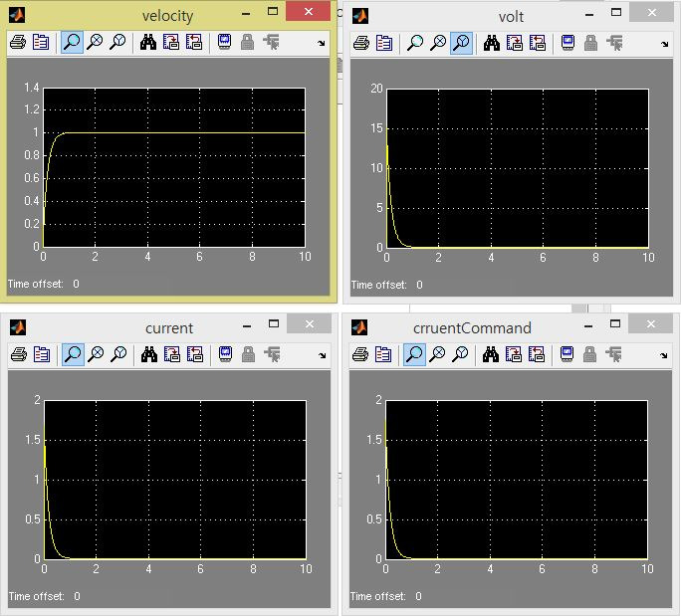
Task: Restore saved axes settings in crruentCommand scope
Action: tap(537, 354)
